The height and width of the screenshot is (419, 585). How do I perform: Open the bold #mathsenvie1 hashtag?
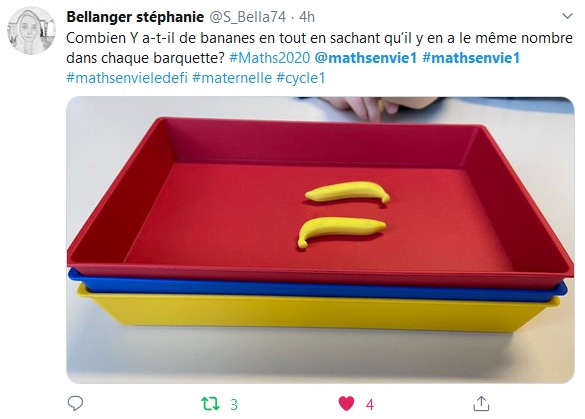pyautogui.click(x=471, y=58)
